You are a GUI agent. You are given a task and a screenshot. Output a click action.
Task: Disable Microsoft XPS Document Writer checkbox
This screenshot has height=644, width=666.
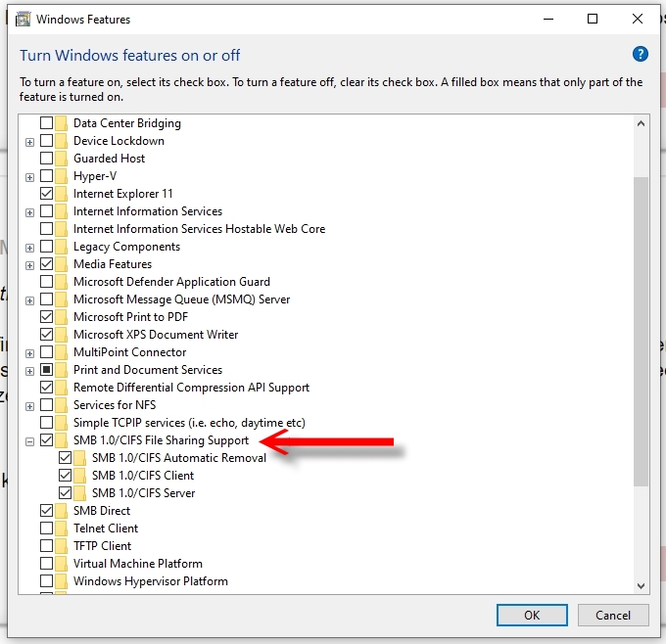click(46, 335)
